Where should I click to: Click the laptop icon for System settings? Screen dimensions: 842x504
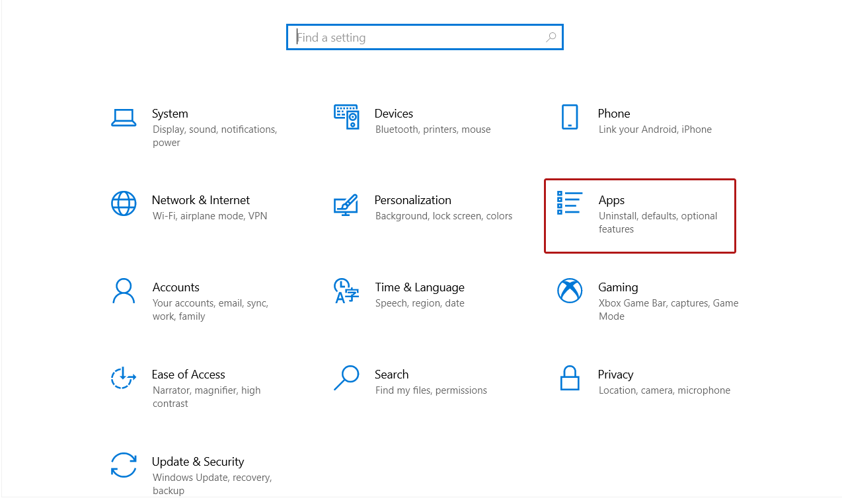tap(124, 118)
